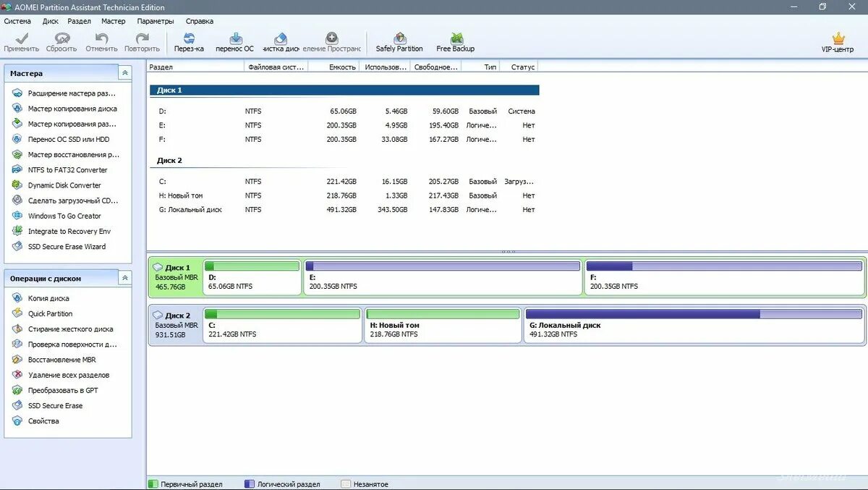Select the C: partition row in list
This screenshot has width=868, height=490.
pos(344,182)
